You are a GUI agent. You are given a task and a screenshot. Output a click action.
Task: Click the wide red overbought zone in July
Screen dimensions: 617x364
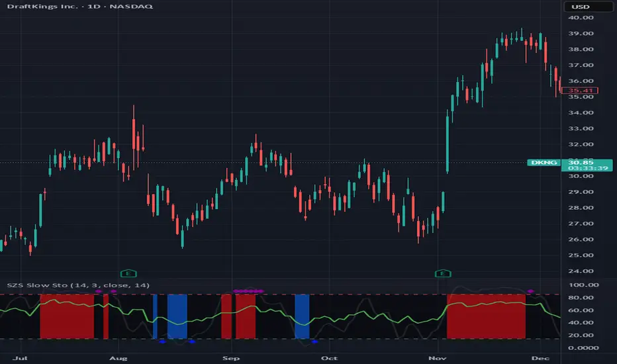click(x=67, y=316)
